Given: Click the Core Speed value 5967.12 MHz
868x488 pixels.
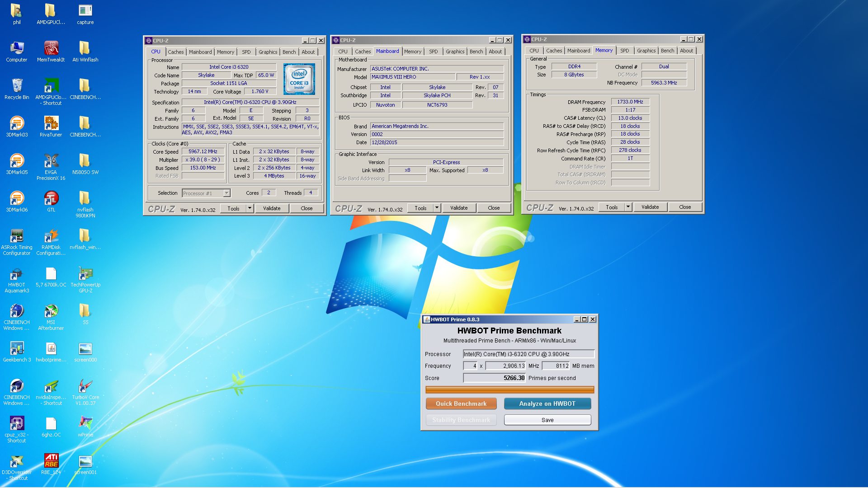Looking at the screenshot, I should click(x=203, y=152).
